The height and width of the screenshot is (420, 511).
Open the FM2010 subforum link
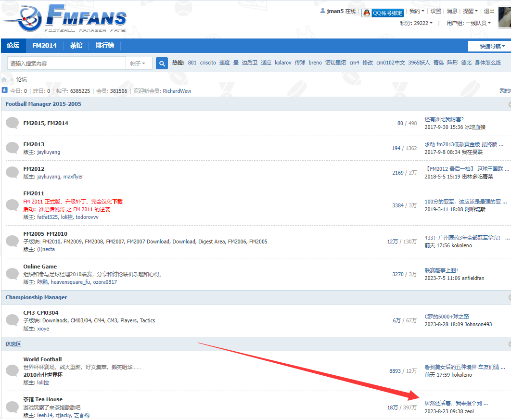[51, 242]
